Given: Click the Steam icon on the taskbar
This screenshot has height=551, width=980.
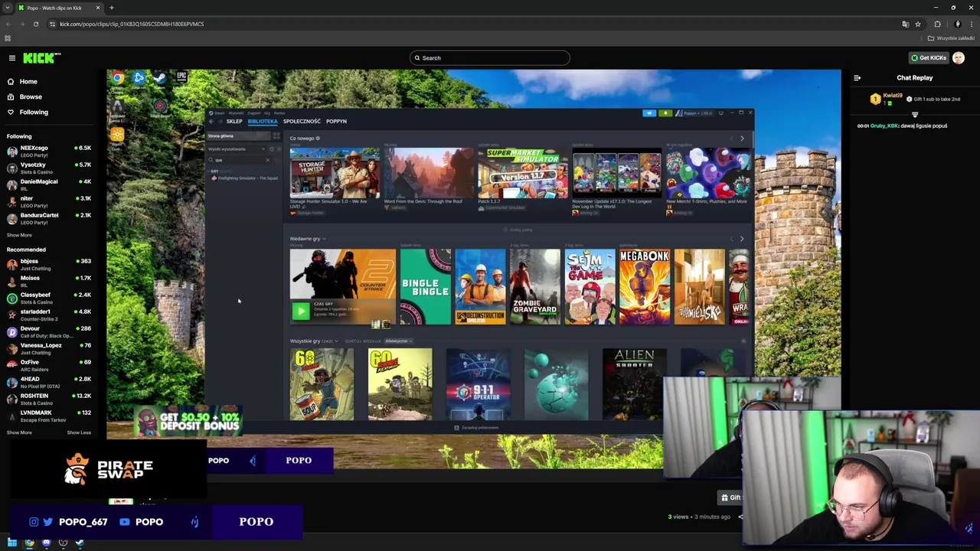Looking at the screenshot, I should [x=80, y=543].
